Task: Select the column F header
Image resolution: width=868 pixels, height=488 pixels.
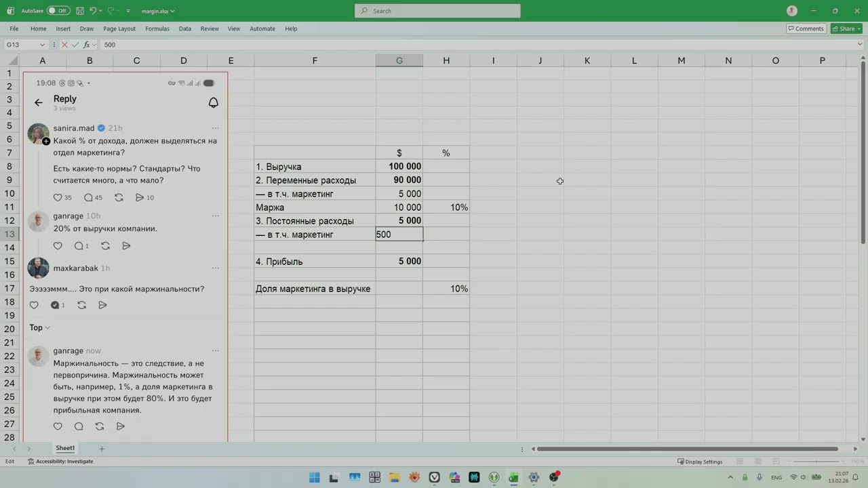Action: 315,60
